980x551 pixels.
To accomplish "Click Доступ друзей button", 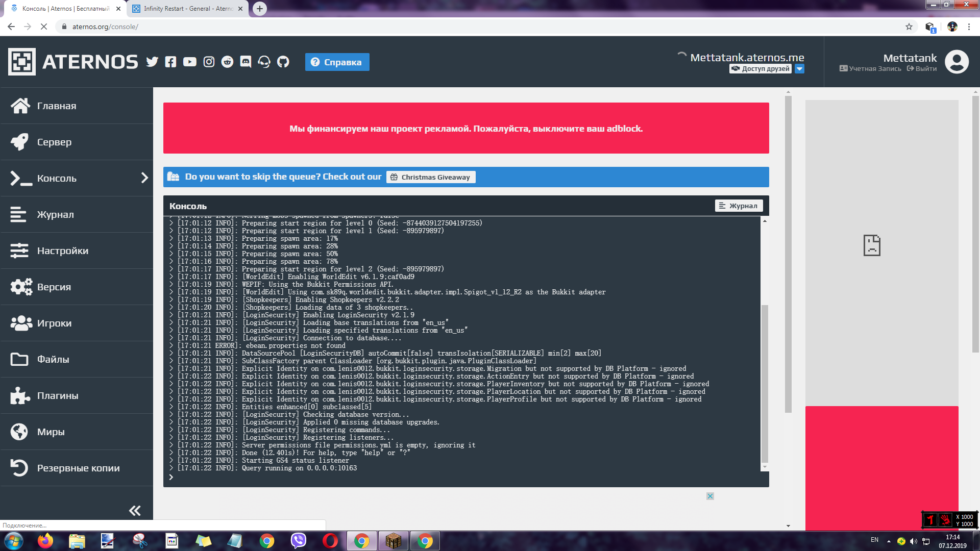I will [761, 69].
